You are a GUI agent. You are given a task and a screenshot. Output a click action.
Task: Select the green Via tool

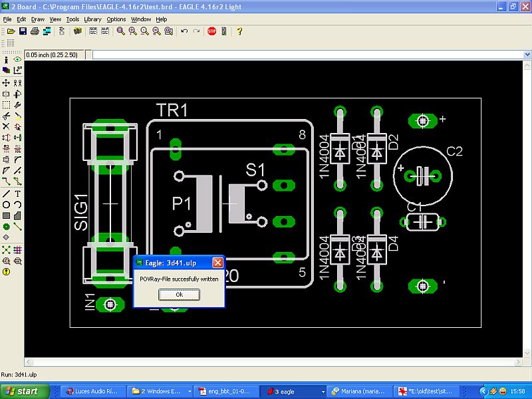tap(6, 227)
